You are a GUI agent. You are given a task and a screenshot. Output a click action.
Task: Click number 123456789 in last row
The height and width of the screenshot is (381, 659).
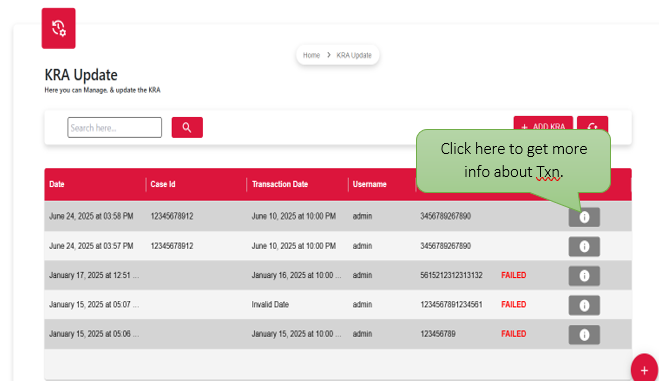[438, 334]
